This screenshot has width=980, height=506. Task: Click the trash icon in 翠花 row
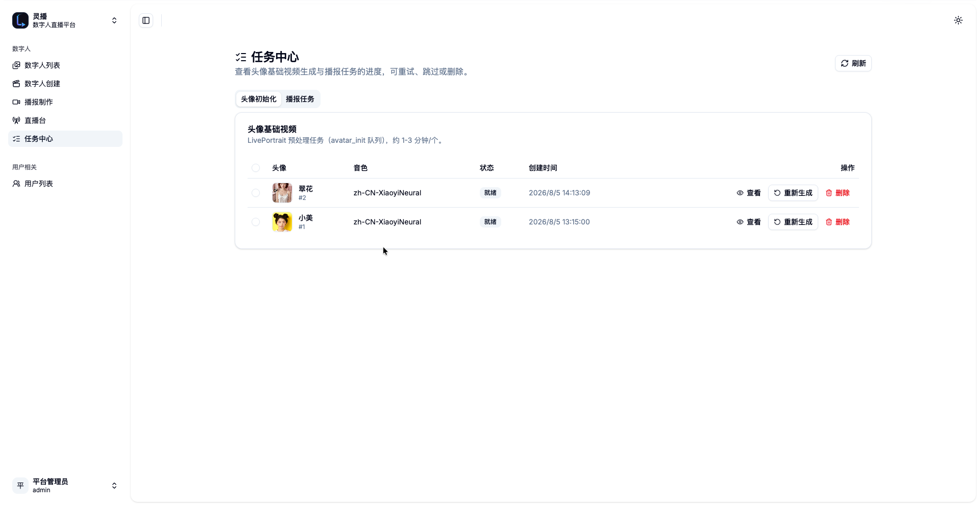point(829,193)
